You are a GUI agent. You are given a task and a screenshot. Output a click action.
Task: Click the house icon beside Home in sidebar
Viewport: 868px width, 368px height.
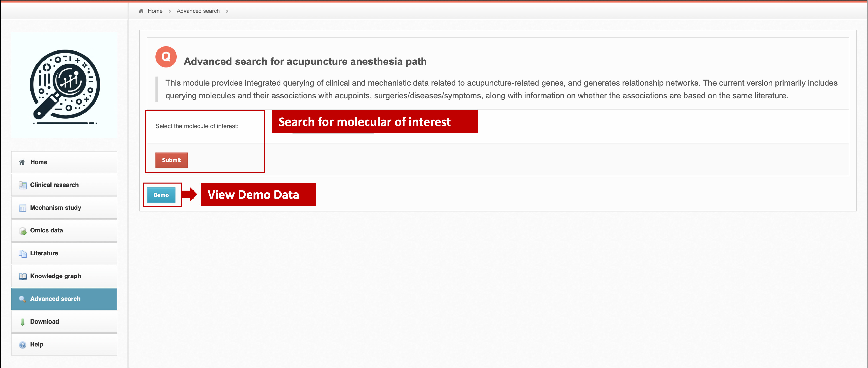click(22, 162)
